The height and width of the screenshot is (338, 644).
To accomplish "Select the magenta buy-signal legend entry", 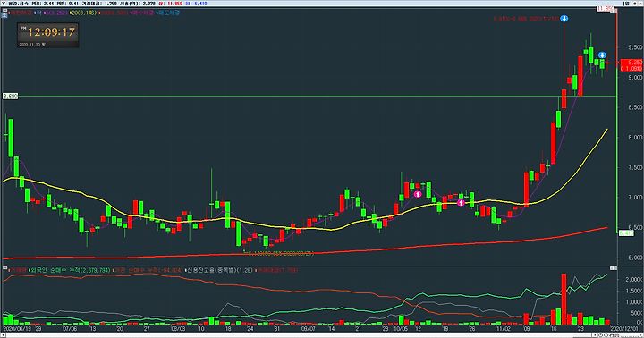I will [x=142, y=13].
